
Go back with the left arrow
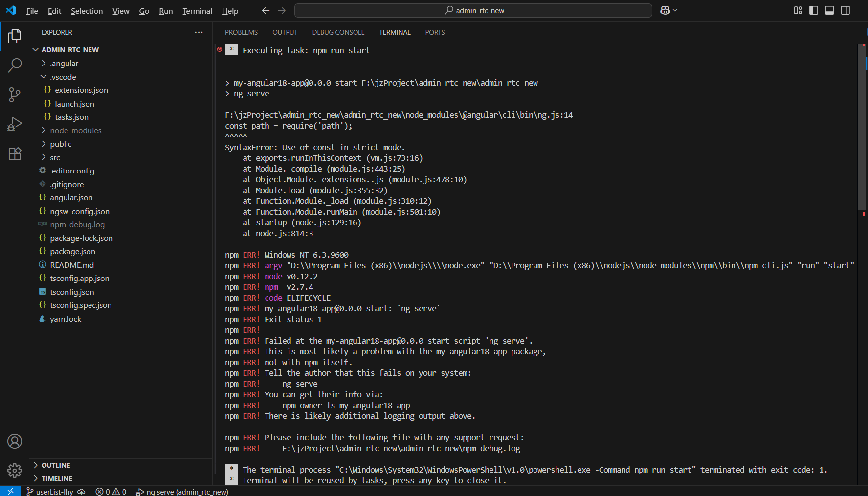266,10
